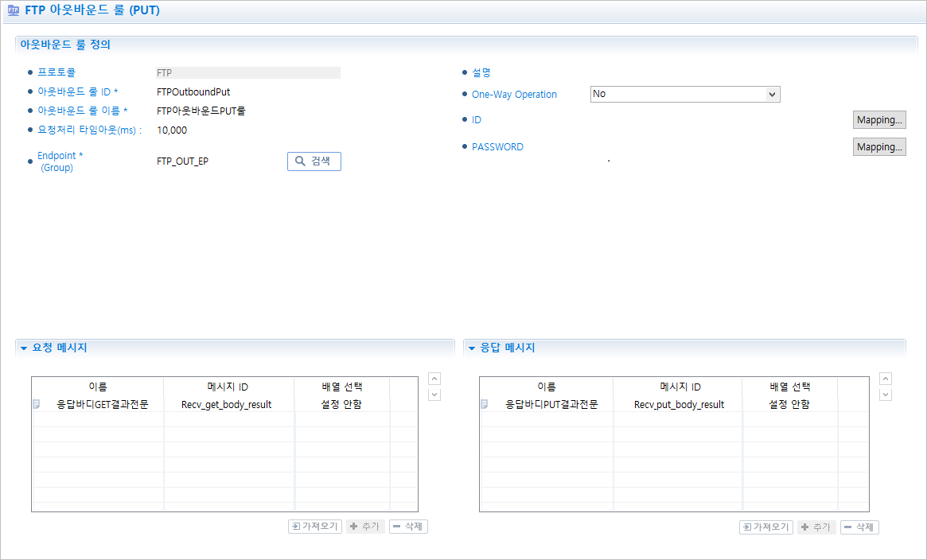
Task: Click the 추가 button under the response message table
Action: pos(816,527)
